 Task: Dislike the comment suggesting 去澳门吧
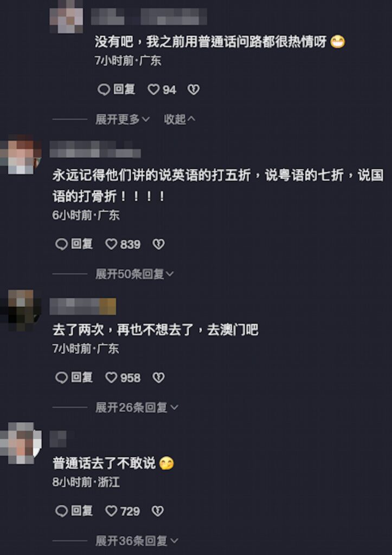click(158, 378)
